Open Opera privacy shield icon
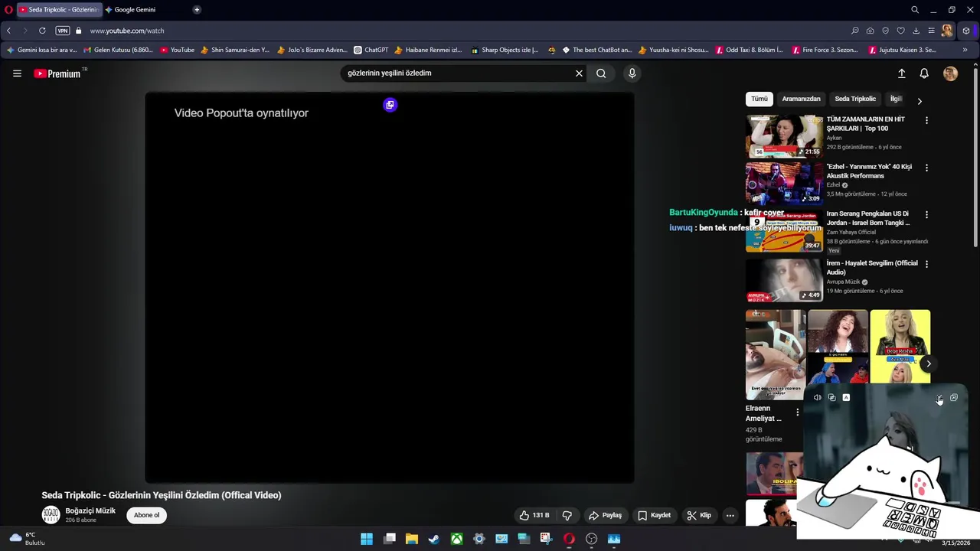 (886, 31)
